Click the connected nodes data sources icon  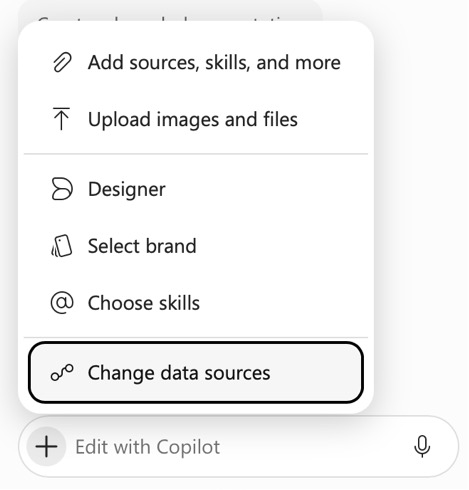[62, 373]
